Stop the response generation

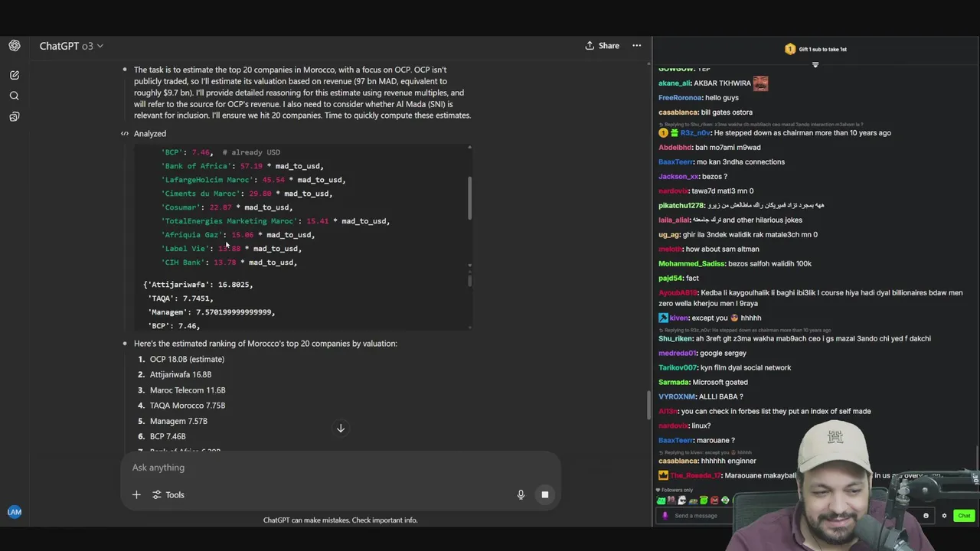544,494
